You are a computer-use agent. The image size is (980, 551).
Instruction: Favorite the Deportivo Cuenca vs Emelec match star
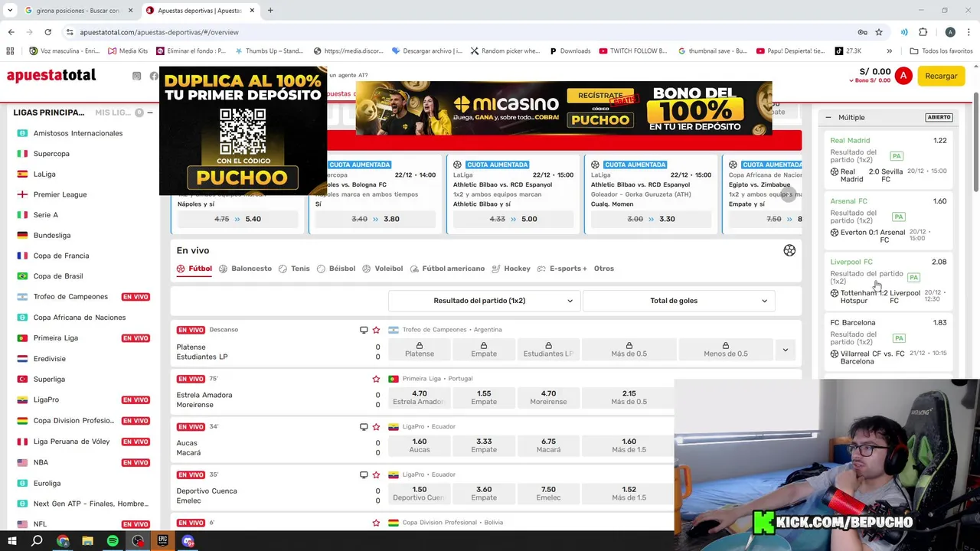(x=376, y=474)
